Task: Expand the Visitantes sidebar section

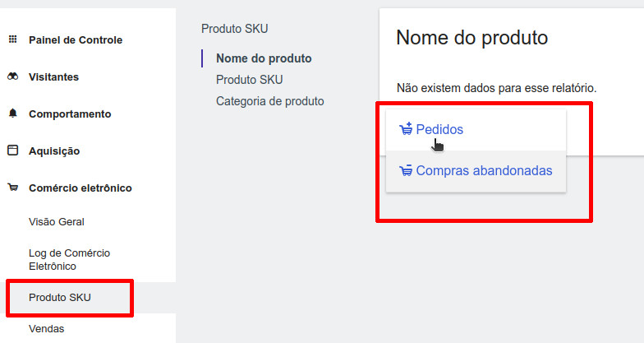Action: pyautogui.click(x=53, y=76)
